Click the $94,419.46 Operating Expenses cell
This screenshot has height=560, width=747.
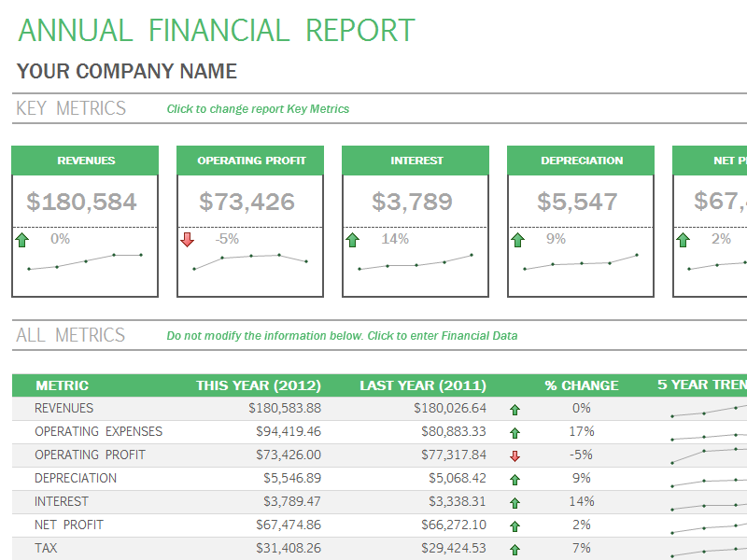click(x=288, y=432)
